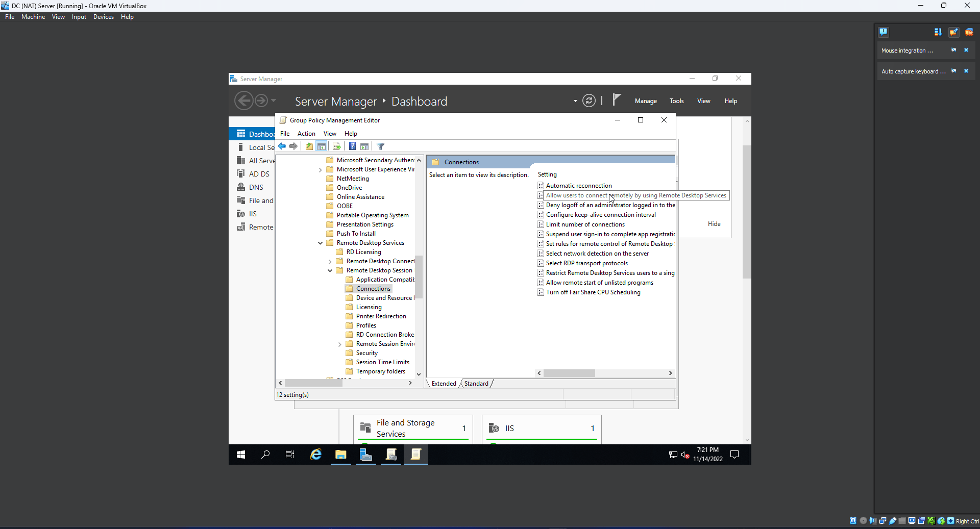
Task: Select the Session Time Limits folder
Action: click(382, 362)
